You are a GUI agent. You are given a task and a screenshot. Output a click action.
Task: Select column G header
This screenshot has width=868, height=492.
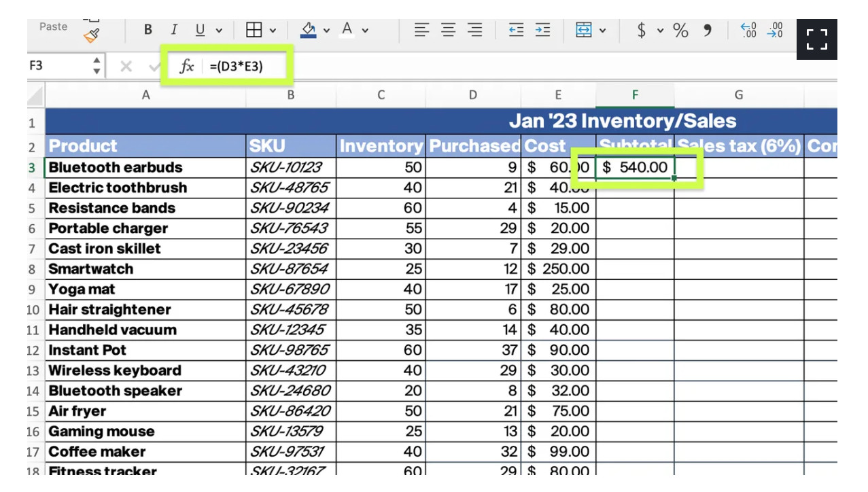738,95
